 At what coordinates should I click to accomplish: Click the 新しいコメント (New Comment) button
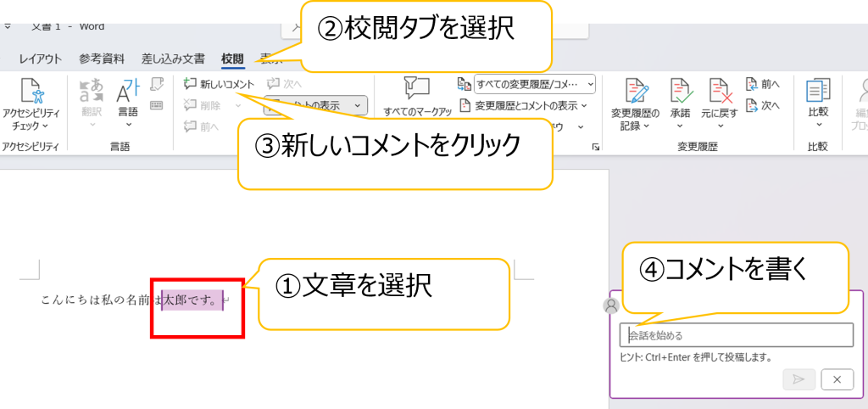coord(219,84)
